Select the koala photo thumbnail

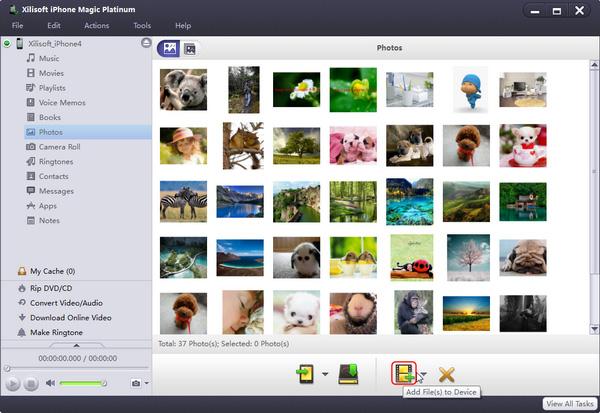click(x=184, y=88)
